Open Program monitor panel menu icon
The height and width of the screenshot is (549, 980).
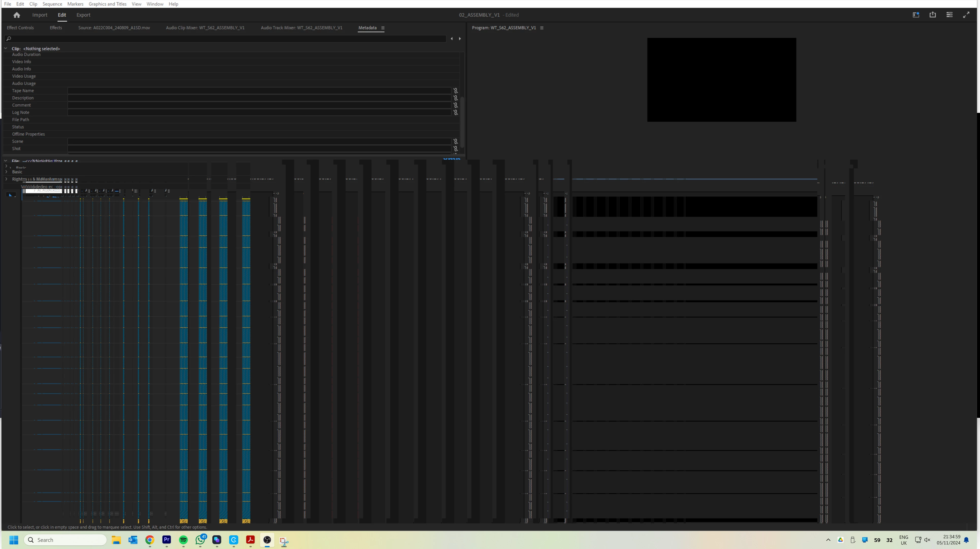(x=542, y=28)
